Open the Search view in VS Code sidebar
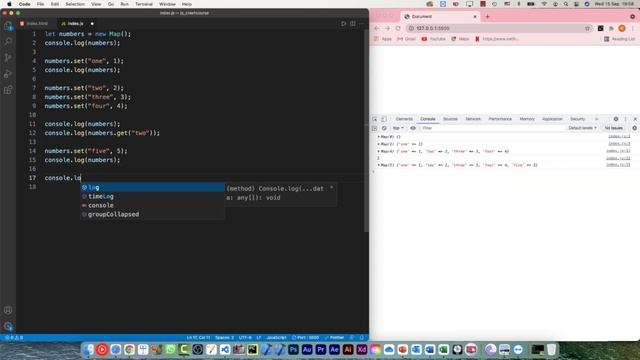 click(8, 41)
